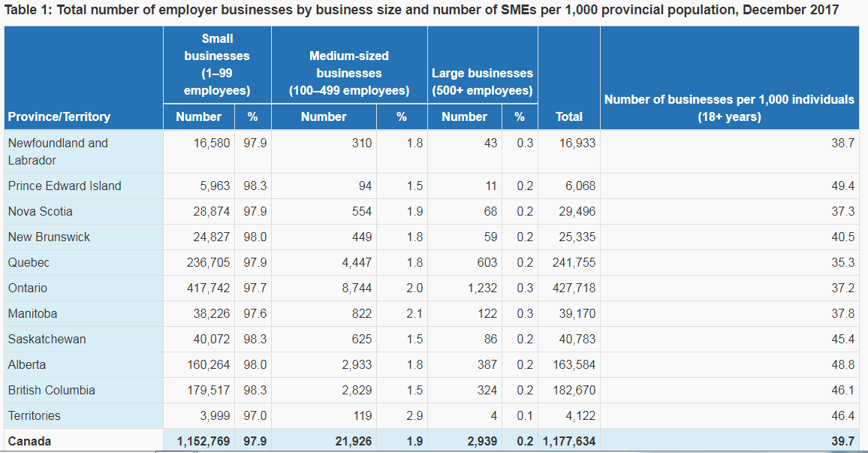Viewport: 868px width, 453px height.
Task: Click New Brunswick small business count 24,827
Action: 212,237
